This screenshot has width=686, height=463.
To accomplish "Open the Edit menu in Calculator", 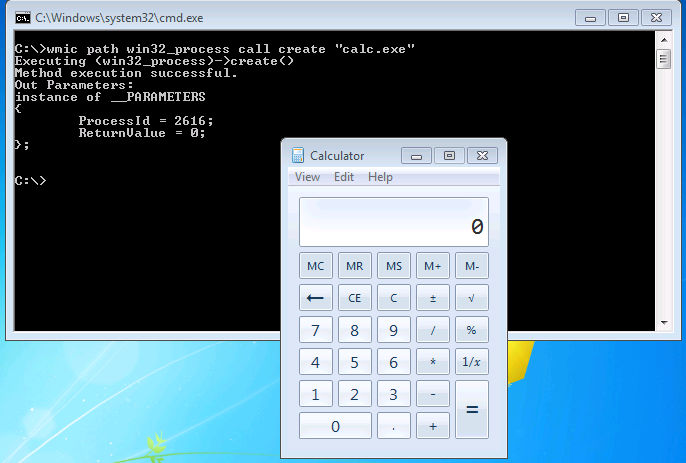I will (344, 177).
